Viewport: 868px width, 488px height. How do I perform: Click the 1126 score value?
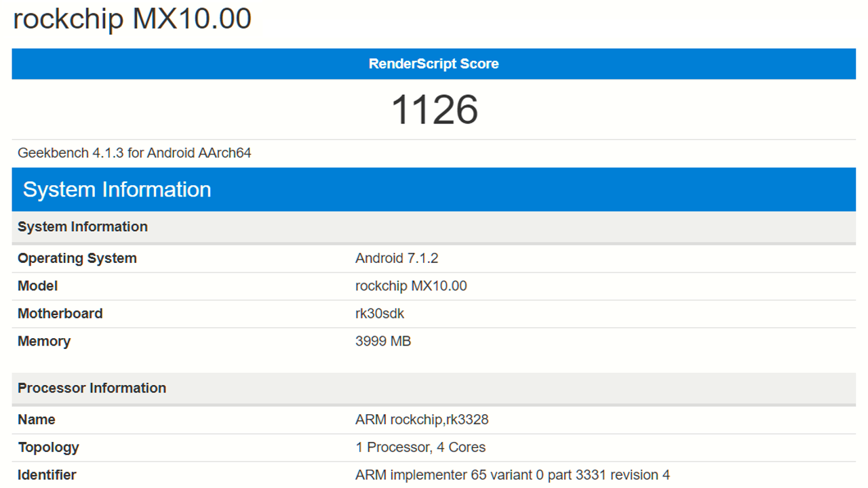coord(435,109)
